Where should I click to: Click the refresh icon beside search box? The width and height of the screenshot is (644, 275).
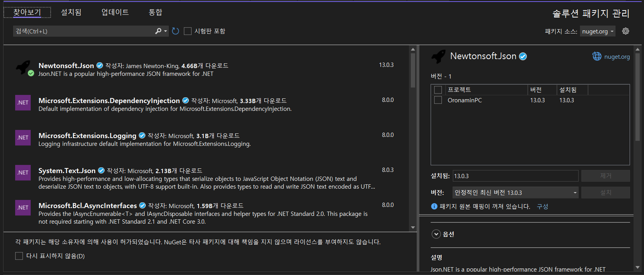[x=176, y=31]
